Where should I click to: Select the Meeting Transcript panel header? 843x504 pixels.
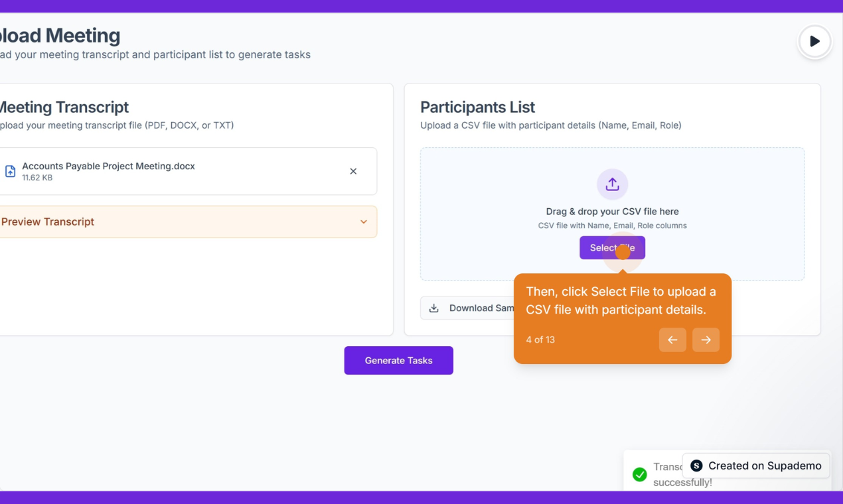tap(64, 107)
